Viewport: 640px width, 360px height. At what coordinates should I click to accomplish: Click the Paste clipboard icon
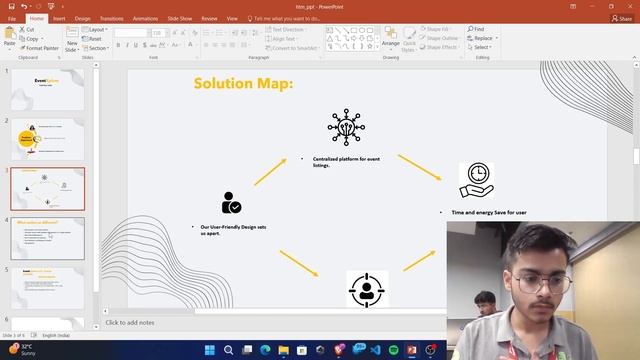9,33
